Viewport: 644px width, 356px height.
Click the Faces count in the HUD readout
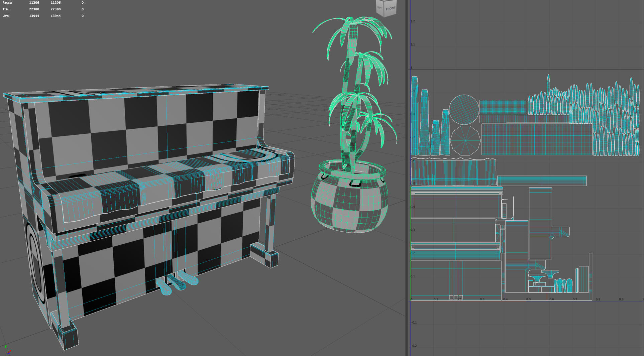tap(33, 2)
